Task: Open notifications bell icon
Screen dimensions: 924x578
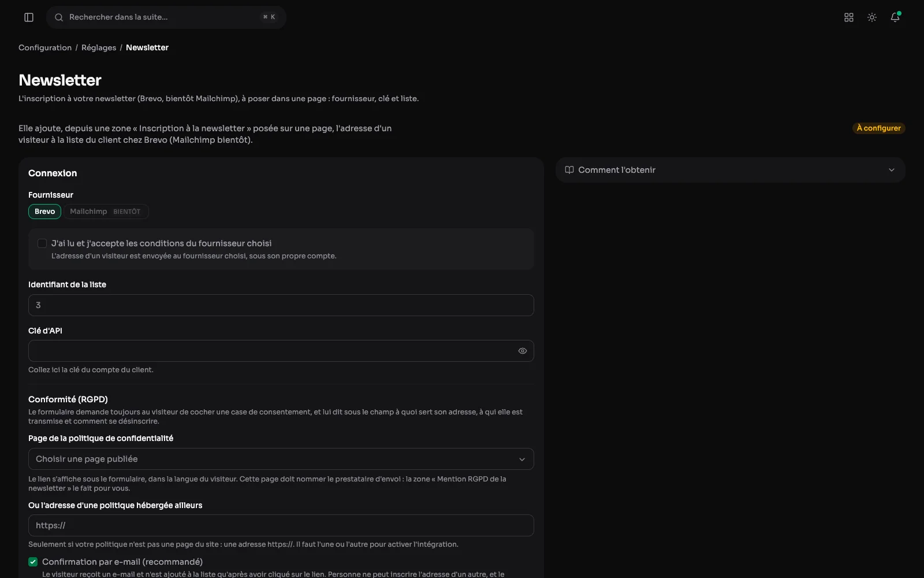Action: point(895,17)
